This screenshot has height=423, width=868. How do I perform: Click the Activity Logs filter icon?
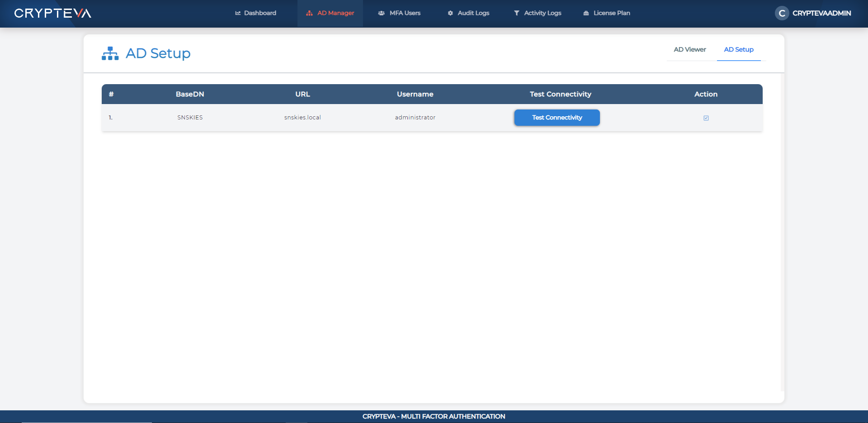pos(516,13)
